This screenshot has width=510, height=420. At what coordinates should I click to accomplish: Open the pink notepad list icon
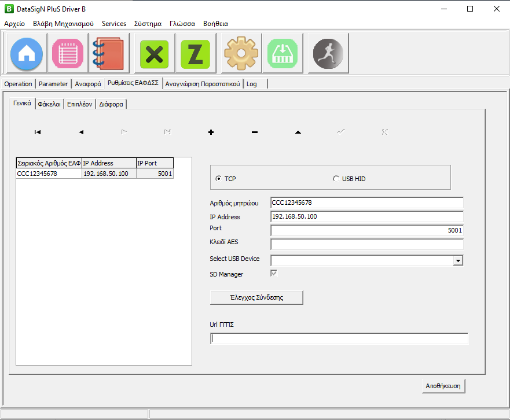68,53
